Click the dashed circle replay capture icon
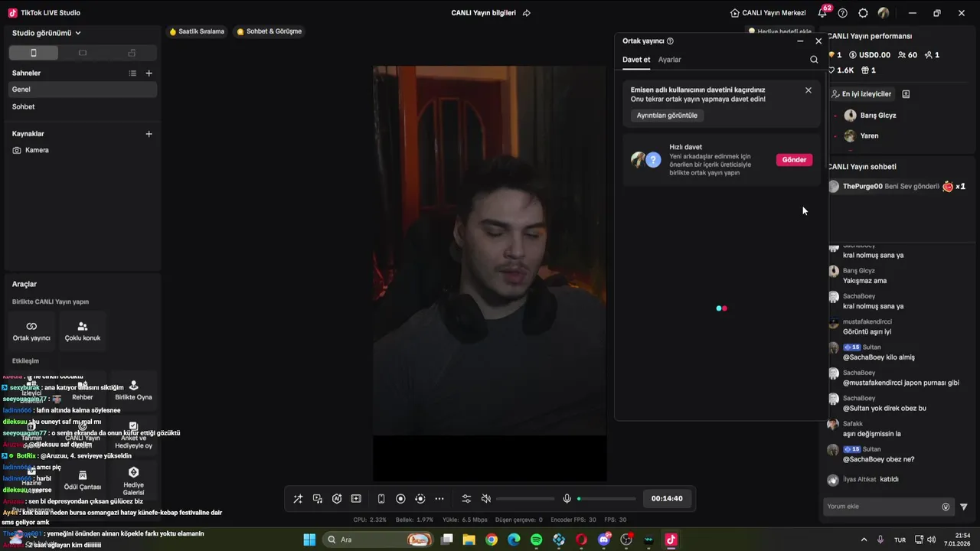980x551 pixels. pos(420,499)
